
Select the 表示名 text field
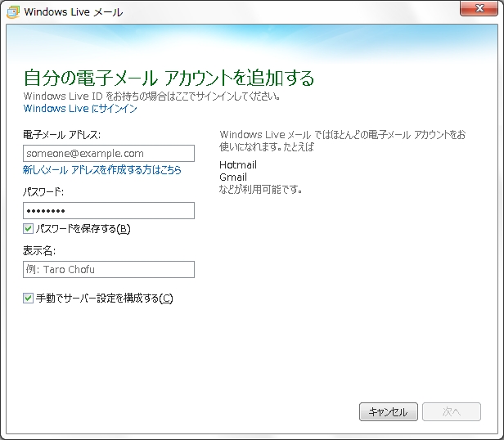(109, 269)
